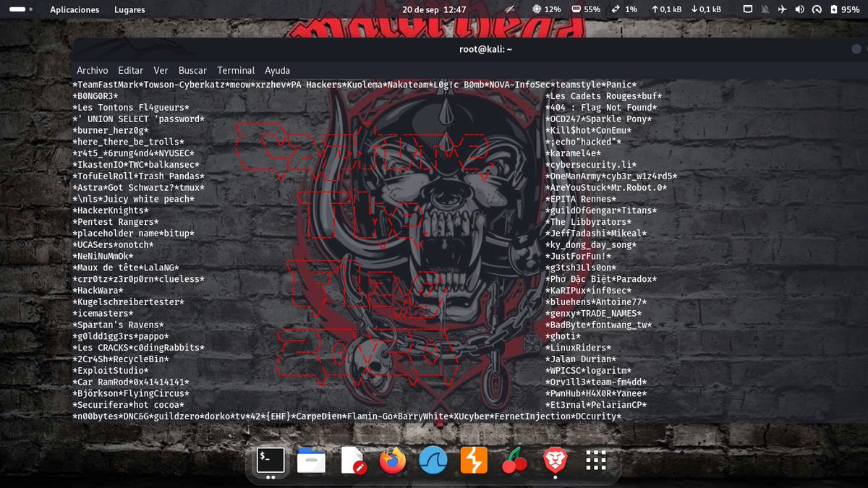Open Wireshark from the dock
Image resolution: width=868 pixels, height=488 pixels.
click(x=433, y=461)
